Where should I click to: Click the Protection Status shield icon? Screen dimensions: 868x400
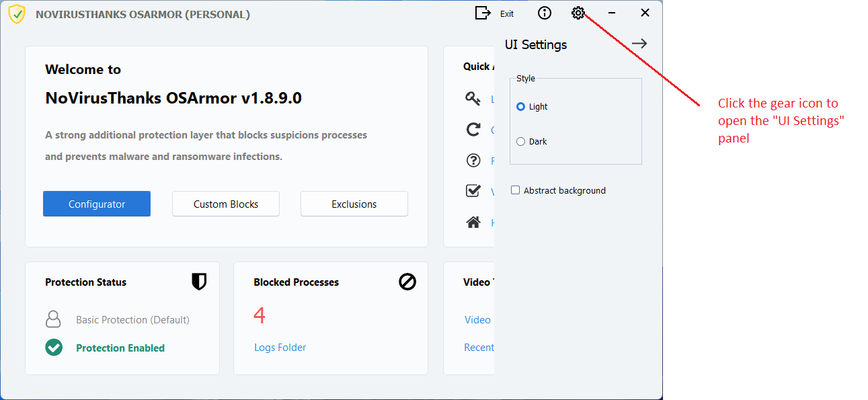(199, 282)
